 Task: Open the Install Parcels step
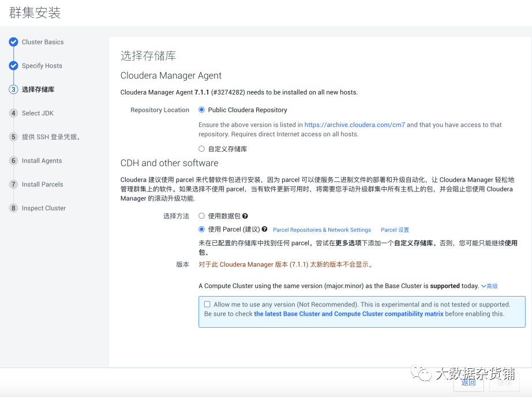click(43, 185)
